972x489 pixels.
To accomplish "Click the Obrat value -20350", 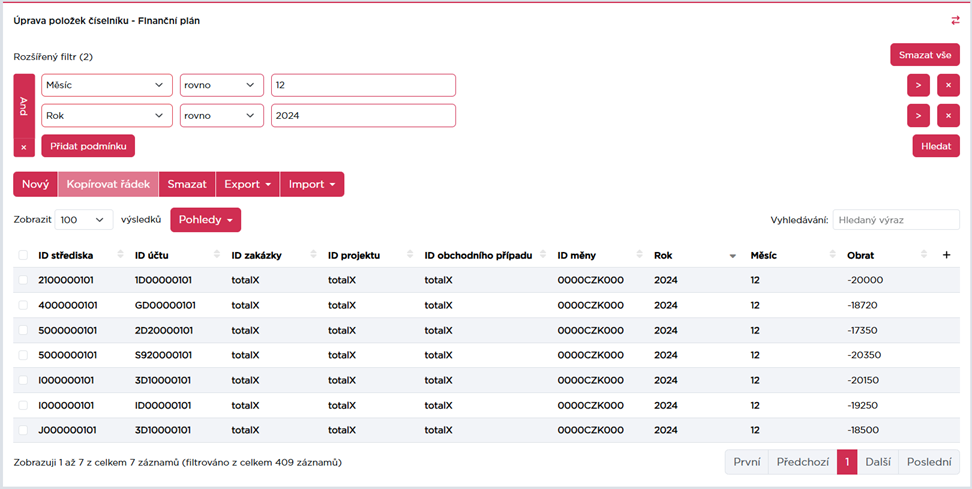I will [864, 355].
